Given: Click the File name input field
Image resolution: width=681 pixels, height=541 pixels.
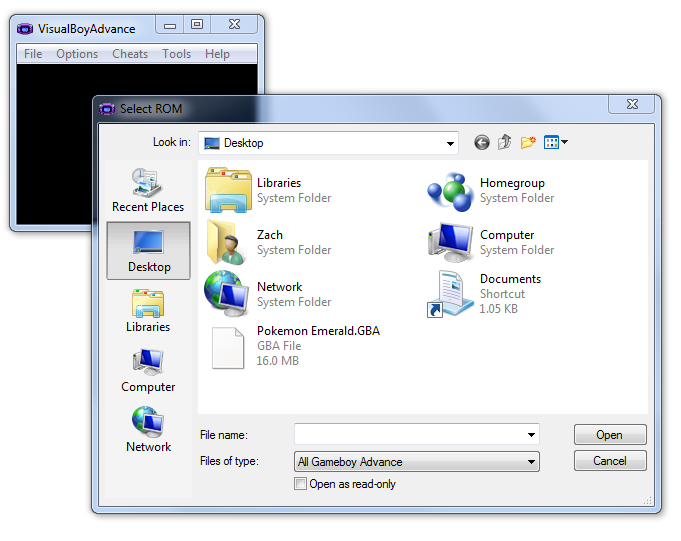Looking at the screenshot, I should tap(417, 435).
